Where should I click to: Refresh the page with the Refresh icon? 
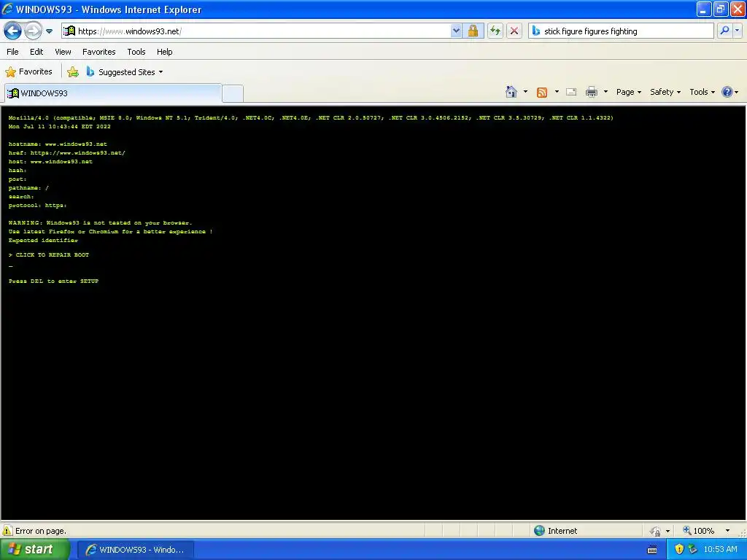click(x=495, y=31)
